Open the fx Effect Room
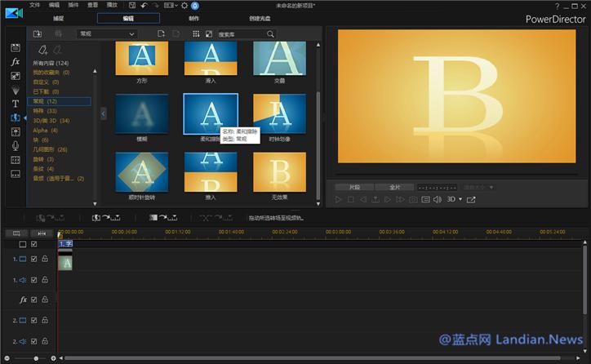 pos(15,62)
